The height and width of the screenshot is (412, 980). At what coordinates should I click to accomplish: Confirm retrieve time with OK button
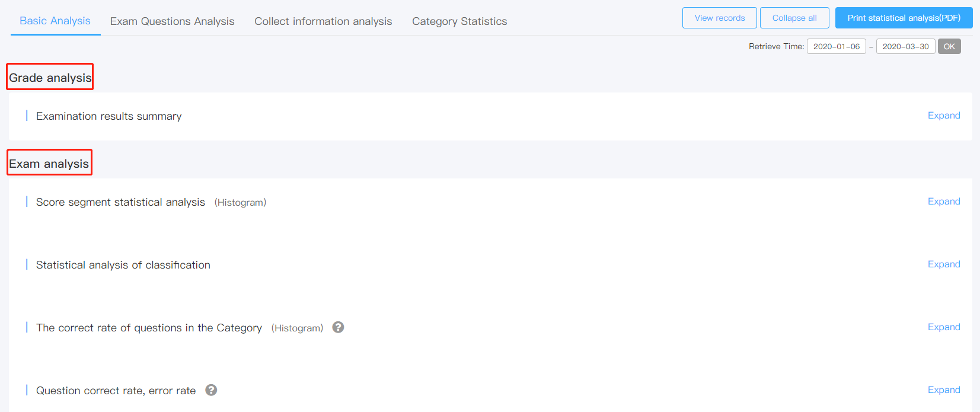coord(949,46)
